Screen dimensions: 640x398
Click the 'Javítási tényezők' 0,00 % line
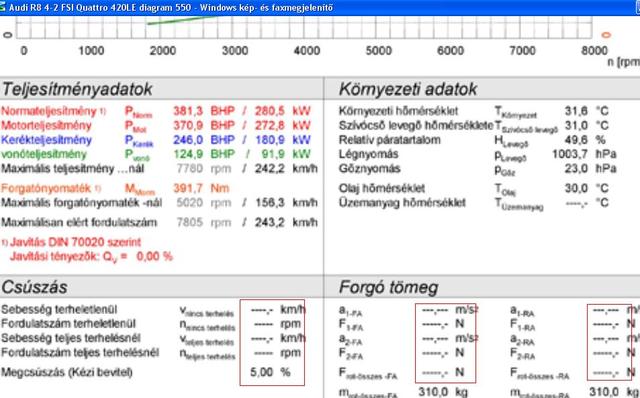(x=91, y=257)
